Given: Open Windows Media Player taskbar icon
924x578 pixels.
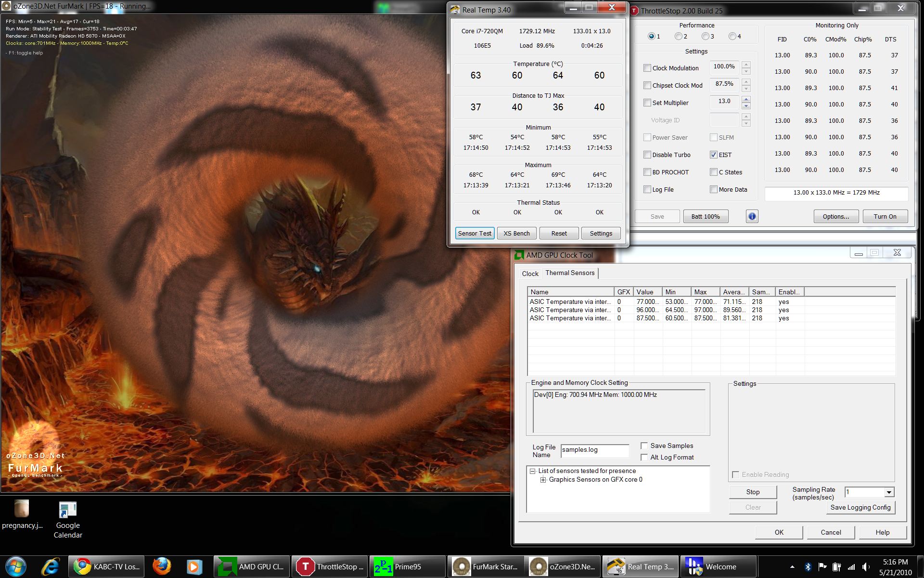Looking at the screenshot, I should pyautogui.click(x=194, y=566).
